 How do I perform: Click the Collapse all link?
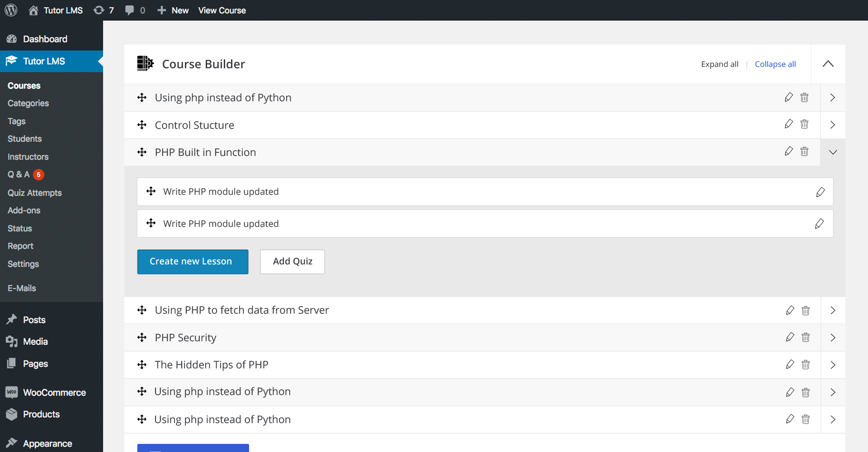point(775,64)
